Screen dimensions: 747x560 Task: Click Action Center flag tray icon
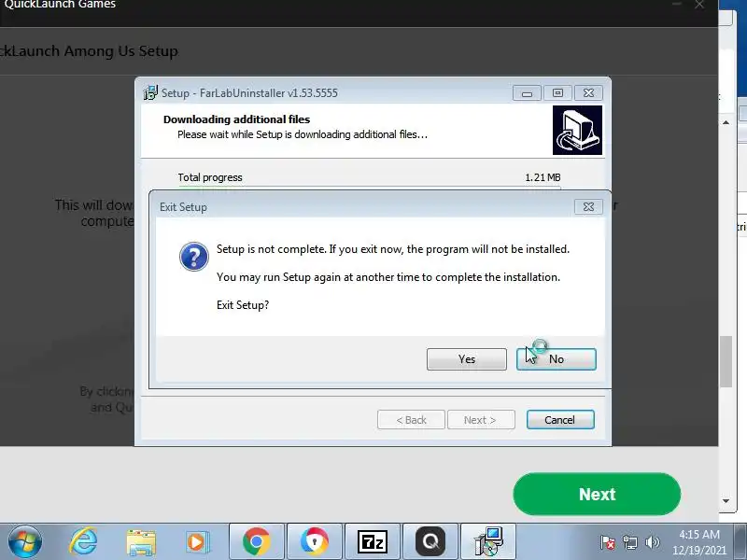pos(608,542)
